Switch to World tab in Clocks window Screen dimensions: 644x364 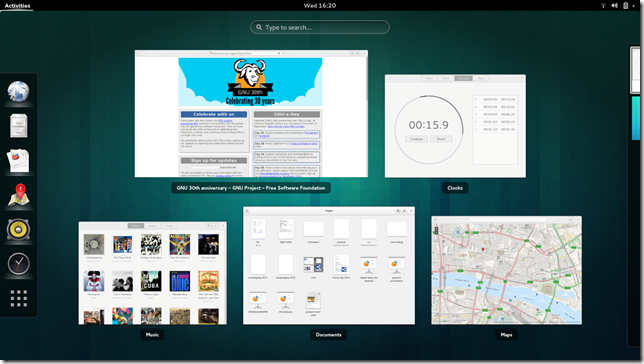pos(429,78)
